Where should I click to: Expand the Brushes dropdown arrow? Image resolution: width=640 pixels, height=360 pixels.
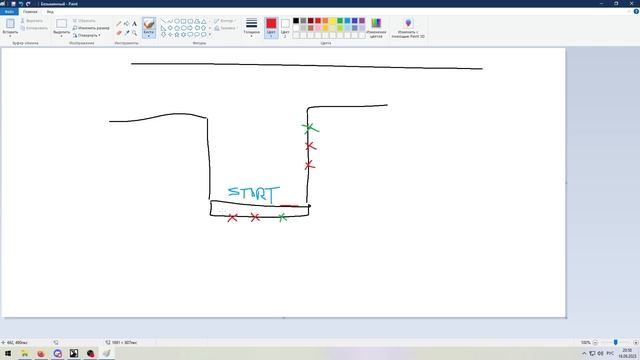click(149, 36)
